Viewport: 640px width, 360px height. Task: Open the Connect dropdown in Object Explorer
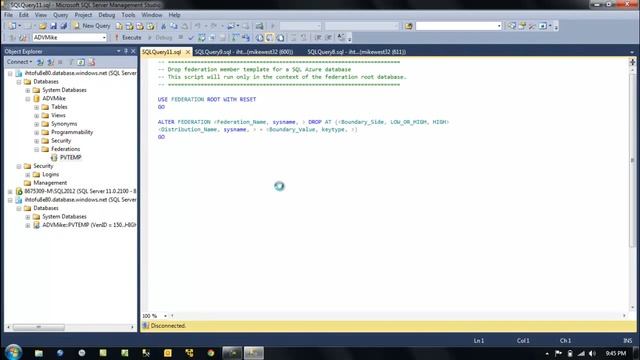click(x=19, y=62)
